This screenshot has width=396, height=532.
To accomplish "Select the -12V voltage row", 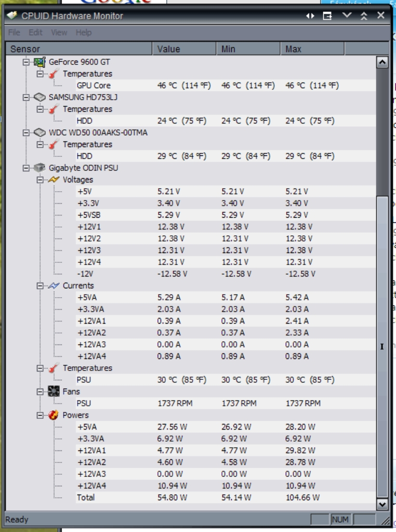I will tap(226, 274).
